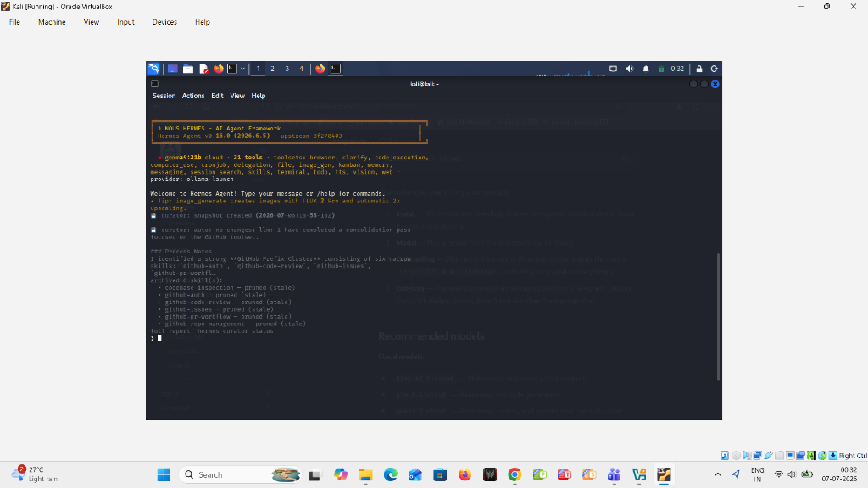The height and width of the screenshot is (488, 868).
Task: Open the VirtualBox Help menu
Action: (202, 22)
